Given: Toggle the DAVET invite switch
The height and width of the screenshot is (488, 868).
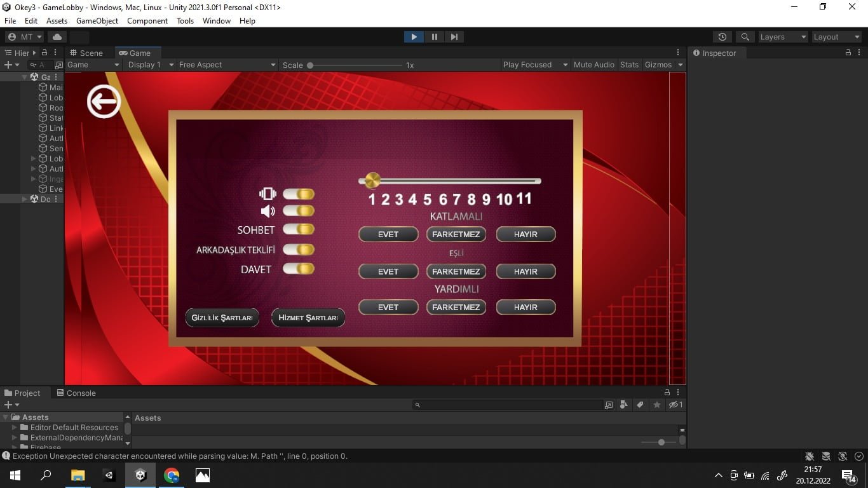Looking at the screenshot, I should (299, 269).
